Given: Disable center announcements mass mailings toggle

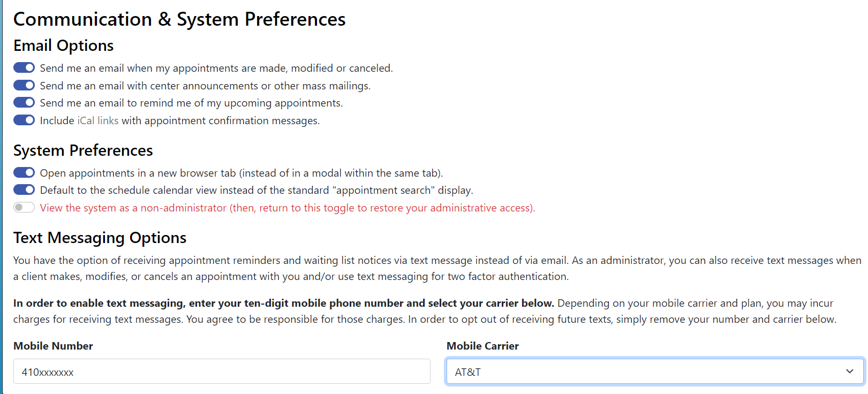Looking at the screenshot, I should pyautogui.click(x=24, y=86).
